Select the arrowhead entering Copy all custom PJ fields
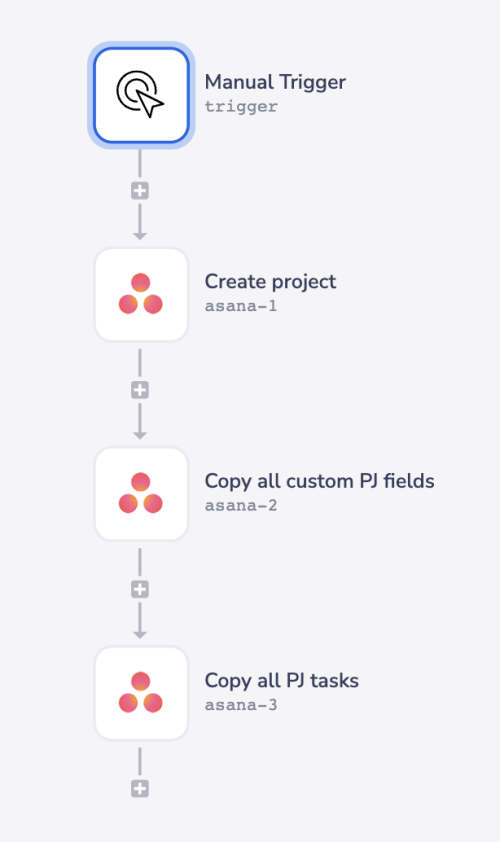Viewport: 500px width, 842px height. (140, 435)
